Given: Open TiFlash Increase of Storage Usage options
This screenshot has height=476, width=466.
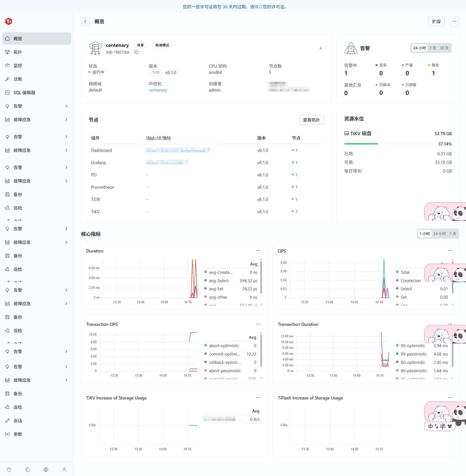Looking at the screenshot, I should pos(450,397).
